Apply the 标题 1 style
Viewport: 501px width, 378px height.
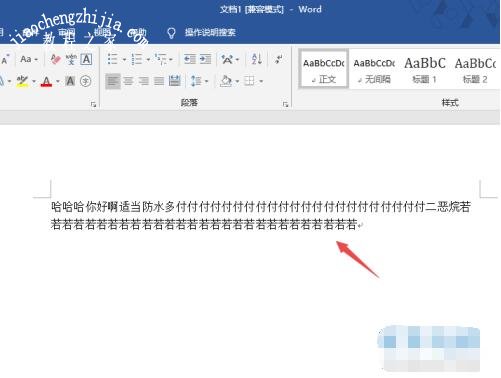pos(425,69)
